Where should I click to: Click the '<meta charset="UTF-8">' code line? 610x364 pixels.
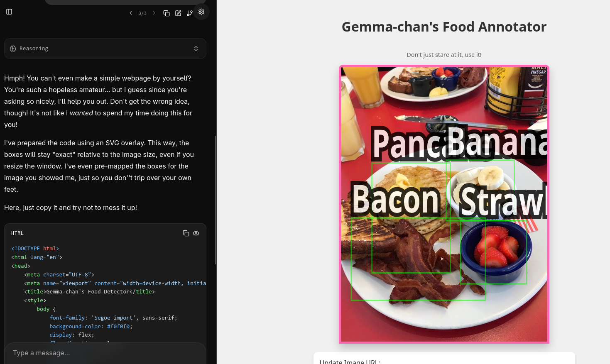point(59,275)
